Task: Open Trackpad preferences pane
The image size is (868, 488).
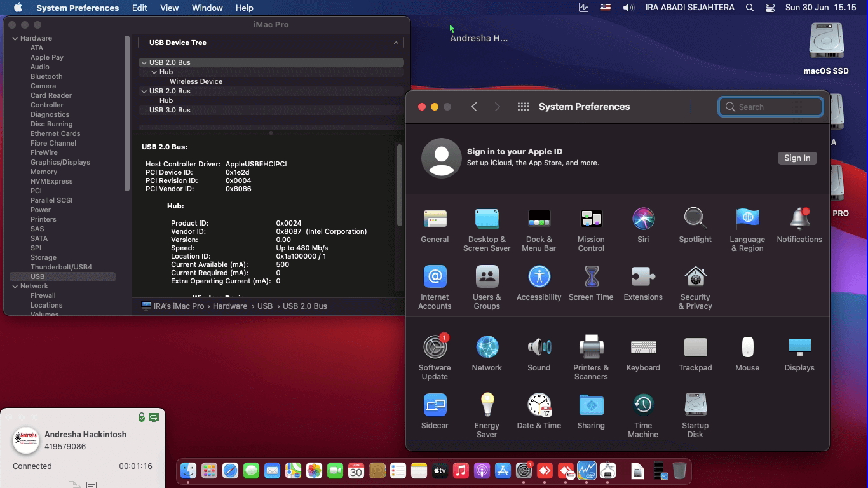Action: click(695, 354)
